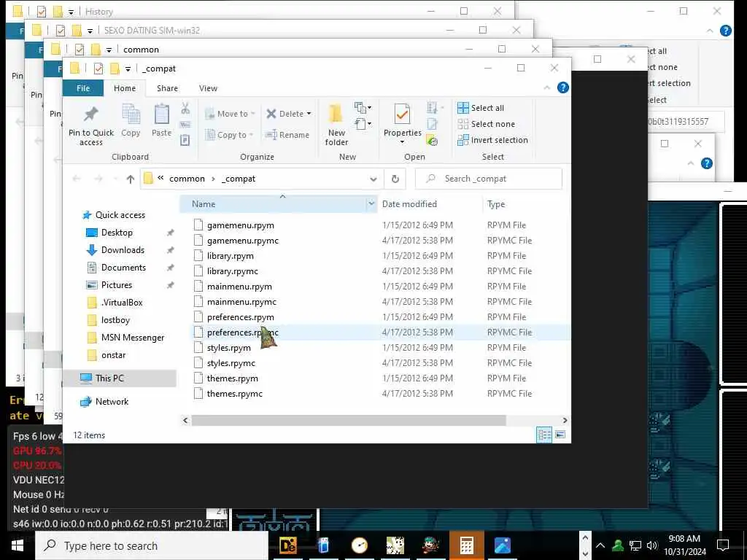Image resolution: width=747 pixels, height=560 pixels.
Task: Click the Windows Start button
Action: click(x=18, y=545)
